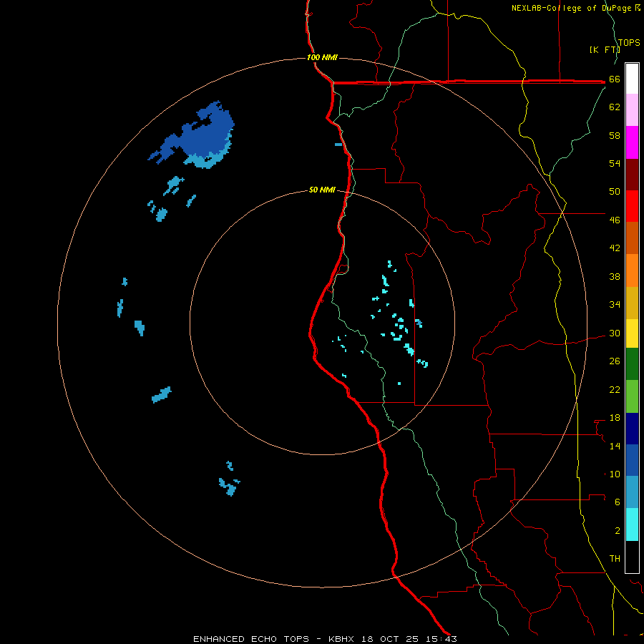Click the cyan 2 kft legend swatch
The image size is (644, 644).
632,525
